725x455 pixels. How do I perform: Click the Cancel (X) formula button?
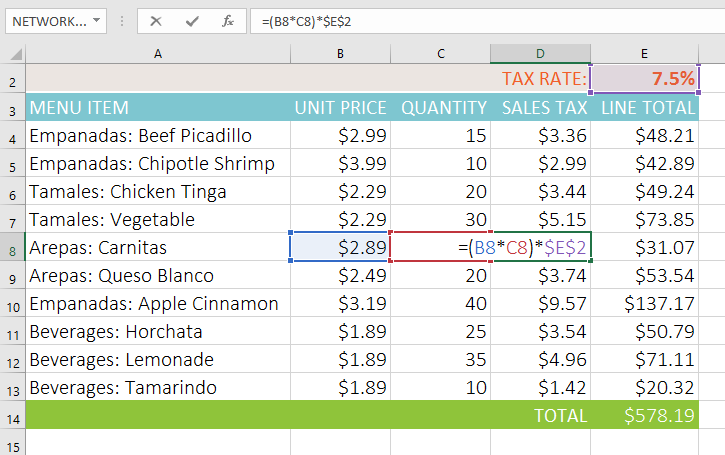[156, 20]
